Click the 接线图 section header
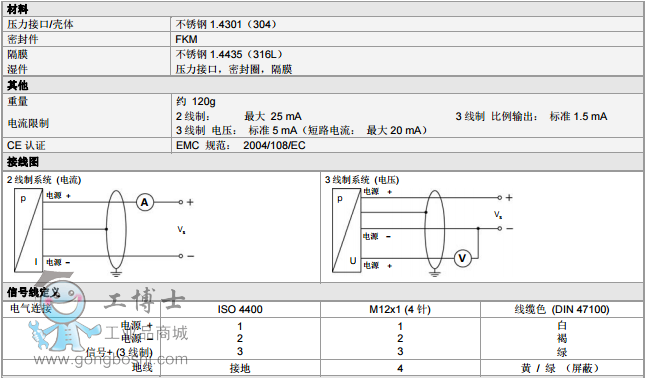Image resolution: width=645 pixels, height=378 pixels. [x=23, y=162]
